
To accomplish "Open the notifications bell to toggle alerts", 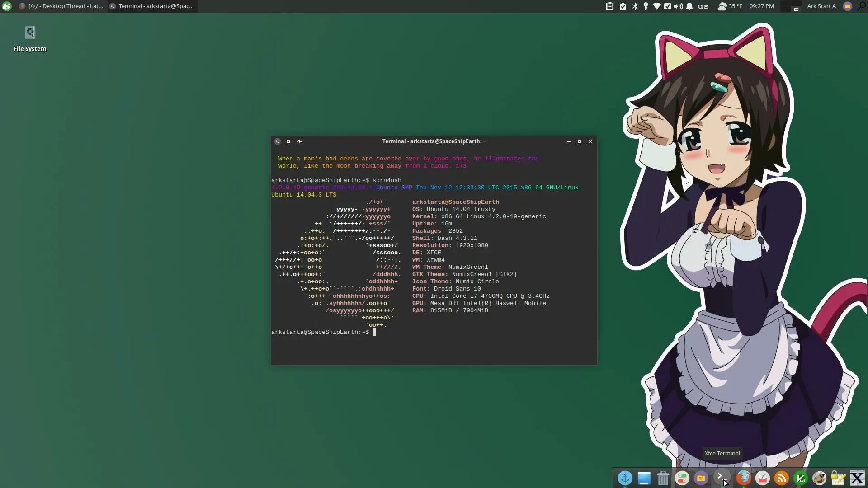I will [x=689, y=6].
